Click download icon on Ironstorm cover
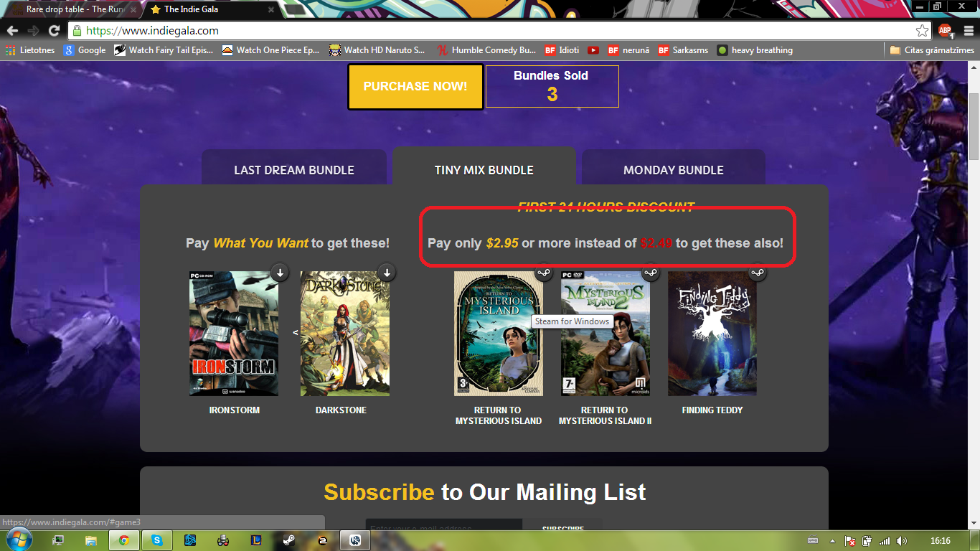This screenshot has width=980, height=551. pyautogui.click(x=279, y=273)
